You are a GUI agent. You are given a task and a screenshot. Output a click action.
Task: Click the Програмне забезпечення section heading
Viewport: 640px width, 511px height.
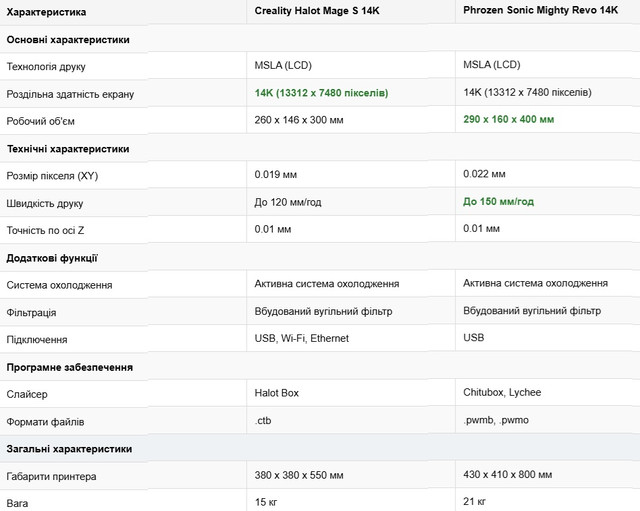[x=70, y=367]
